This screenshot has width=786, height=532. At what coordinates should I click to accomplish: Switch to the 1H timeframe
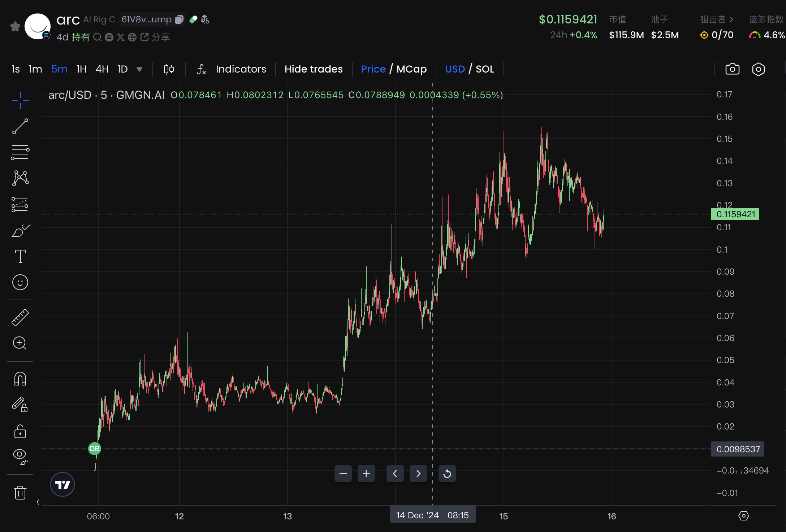tap(82, 69)
